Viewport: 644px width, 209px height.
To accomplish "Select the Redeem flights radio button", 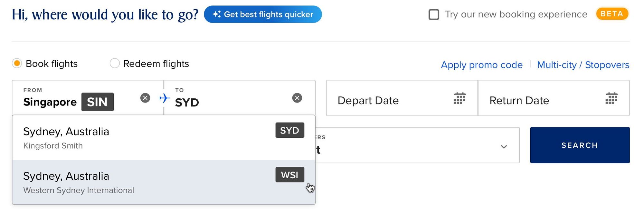I will (115, 63).
